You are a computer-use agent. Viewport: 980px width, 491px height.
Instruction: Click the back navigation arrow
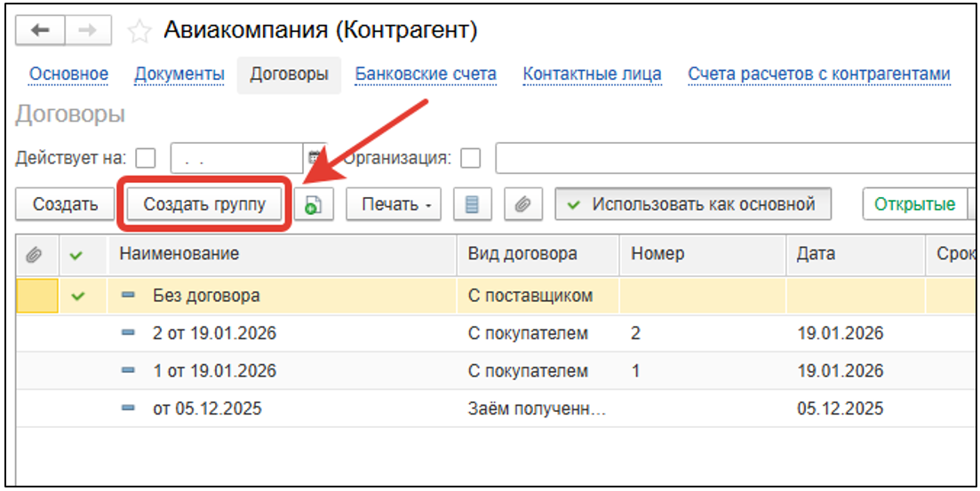click(x=40, y=30)
